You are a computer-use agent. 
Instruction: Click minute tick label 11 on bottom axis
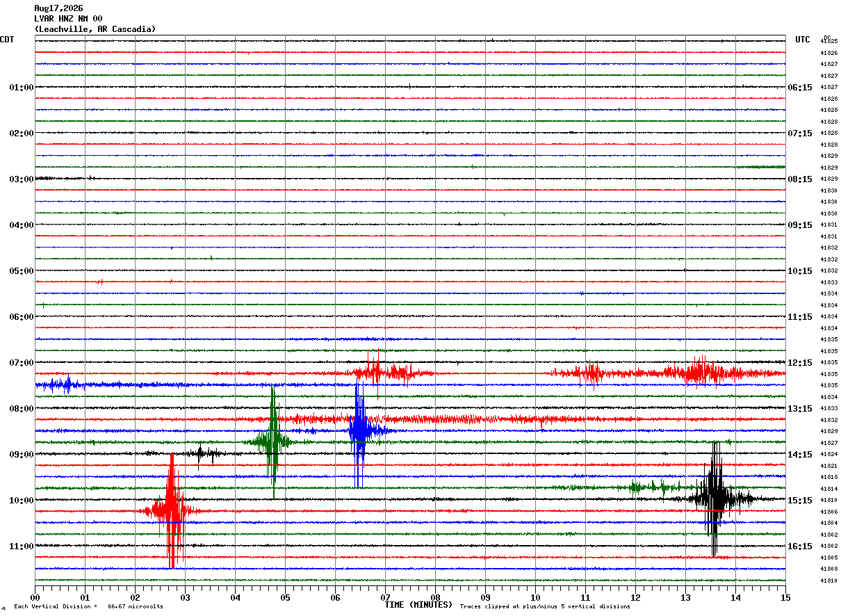(x=585, y=598)
